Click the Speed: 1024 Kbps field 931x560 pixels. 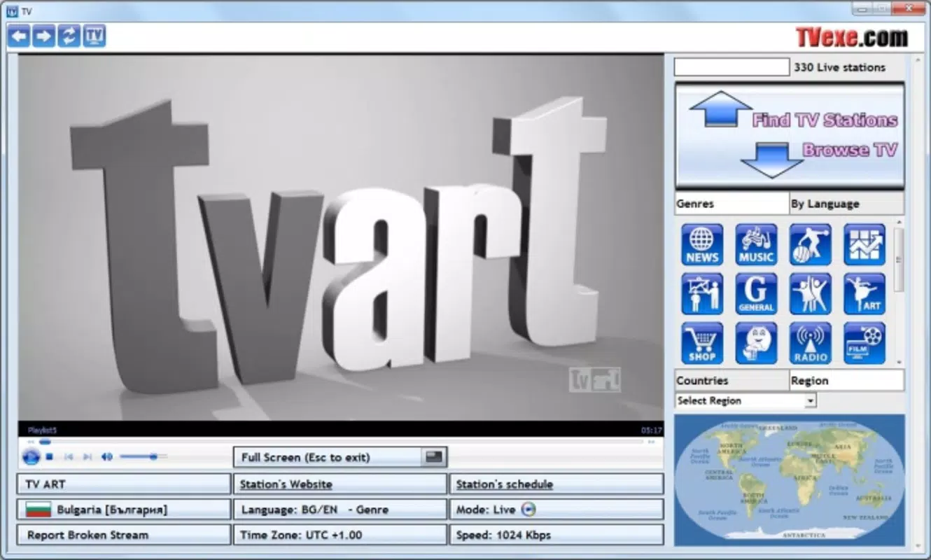(556, 535)
